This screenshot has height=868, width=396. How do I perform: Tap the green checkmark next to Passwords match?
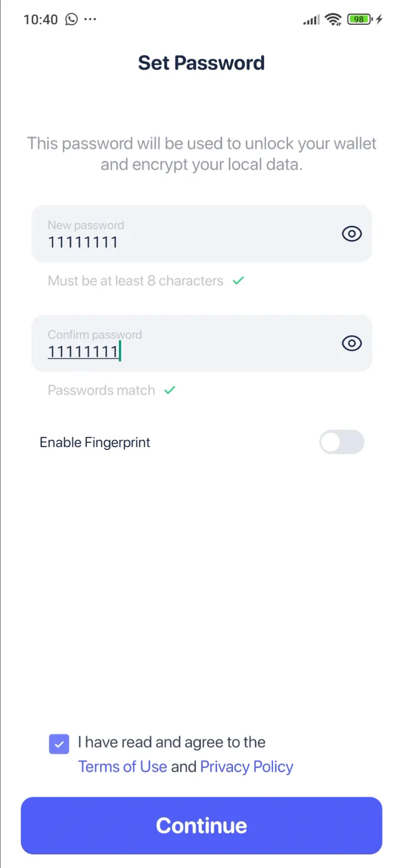(x=170, y=390)
